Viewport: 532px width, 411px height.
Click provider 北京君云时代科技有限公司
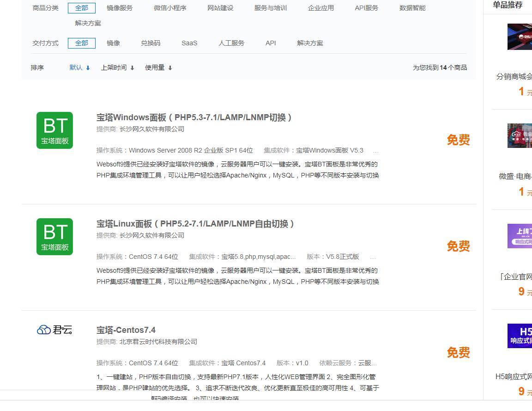[158, 342]
